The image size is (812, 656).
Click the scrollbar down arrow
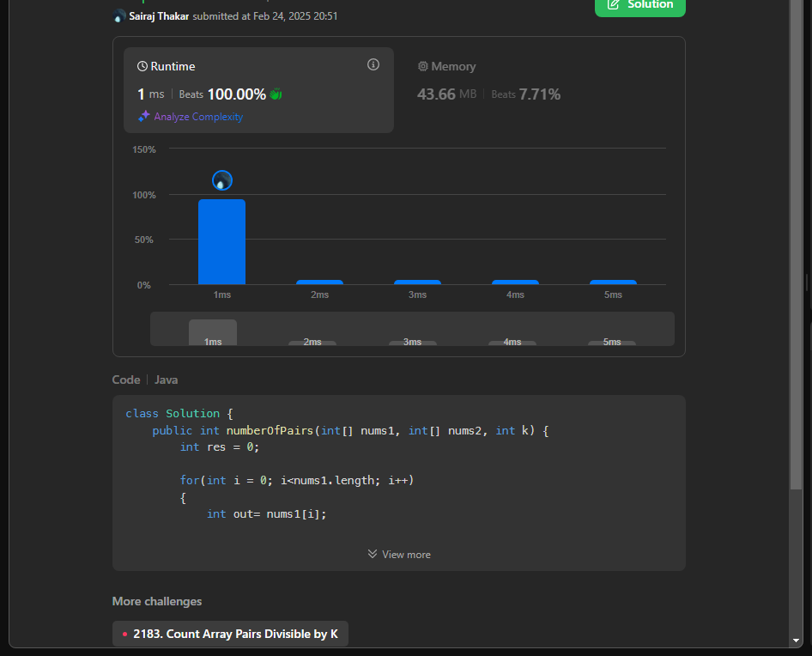pos(797,640)
